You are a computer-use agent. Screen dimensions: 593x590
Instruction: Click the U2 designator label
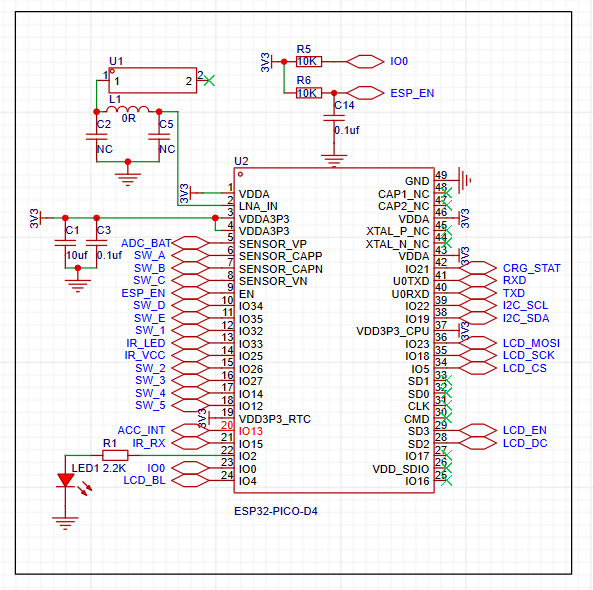[241, 161]
